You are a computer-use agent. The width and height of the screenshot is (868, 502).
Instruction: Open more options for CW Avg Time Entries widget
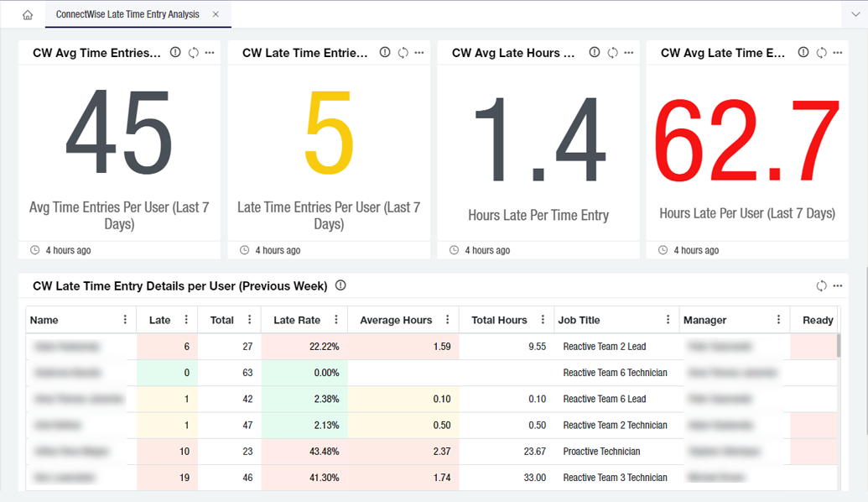coord(210,53)
